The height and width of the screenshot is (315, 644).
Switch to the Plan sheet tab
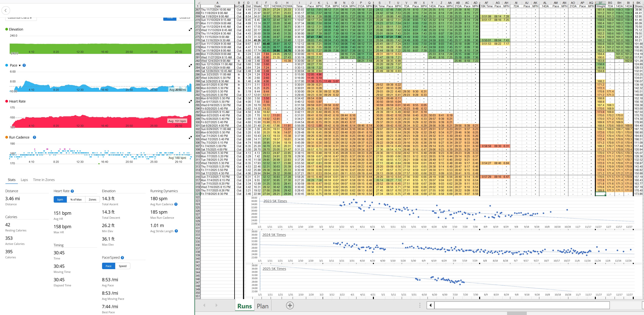[263, 306]
